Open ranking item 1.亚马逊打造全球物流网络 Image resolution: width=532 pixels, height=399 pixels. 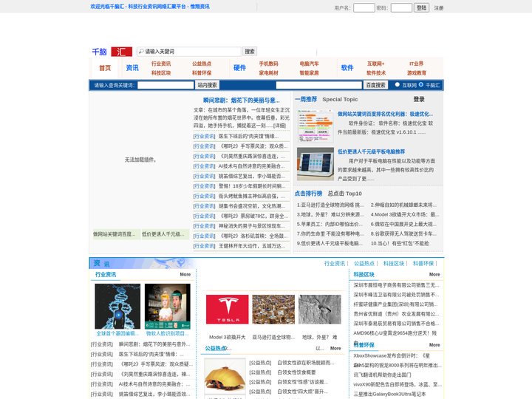[330, 205]
